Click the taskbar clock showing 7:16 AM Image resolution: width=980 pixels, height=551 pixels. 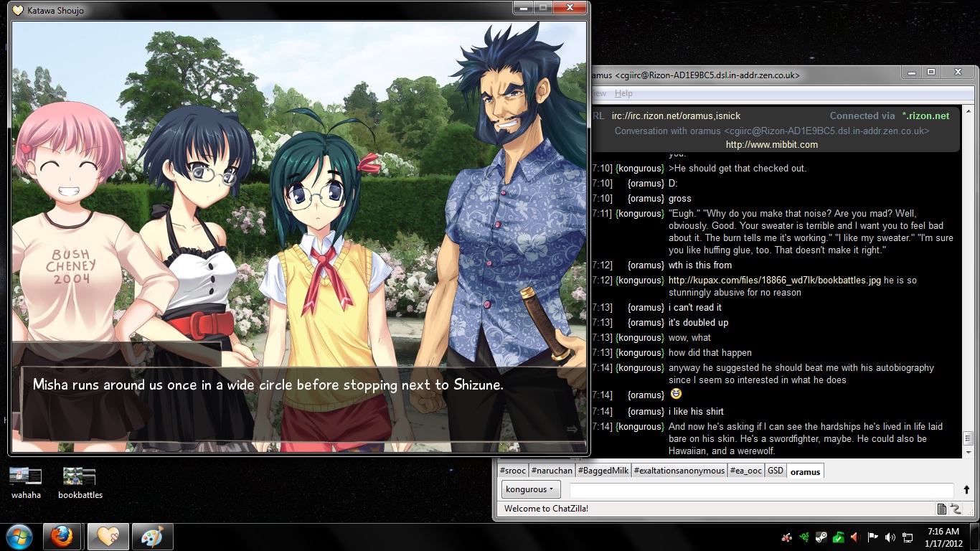pos(943,537)
